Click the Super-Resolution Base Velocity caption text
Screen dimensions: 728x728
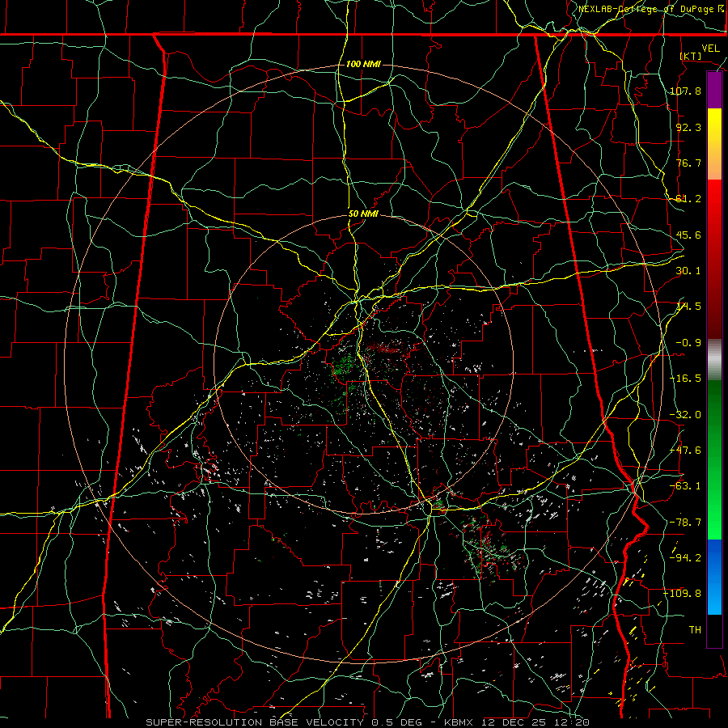pyautogui.click(x=368, y=722)
